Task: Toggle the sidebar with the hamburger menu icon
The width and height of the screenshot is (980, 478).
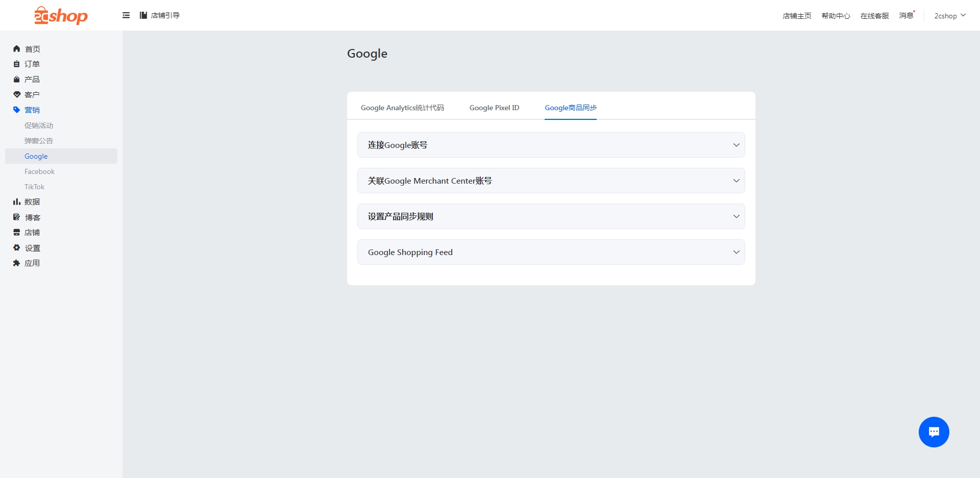Action: (126, 15)
